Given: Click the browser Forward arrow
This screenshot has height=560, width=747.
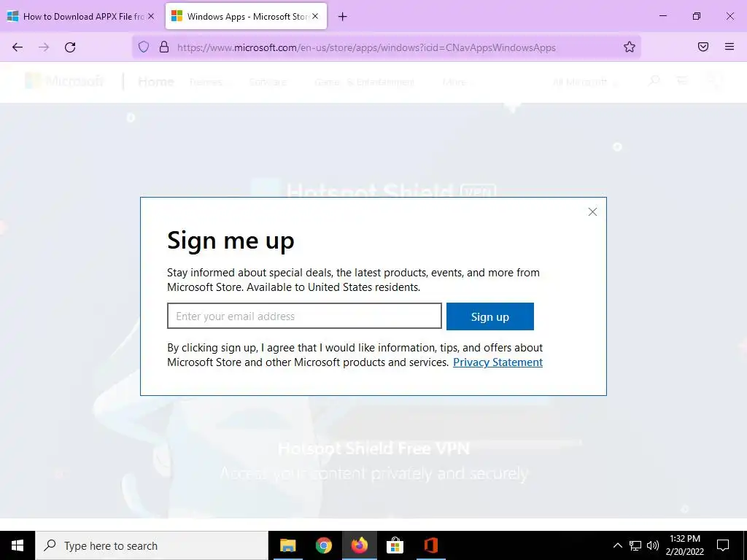Looking at the screenshot, I should 44,47.
